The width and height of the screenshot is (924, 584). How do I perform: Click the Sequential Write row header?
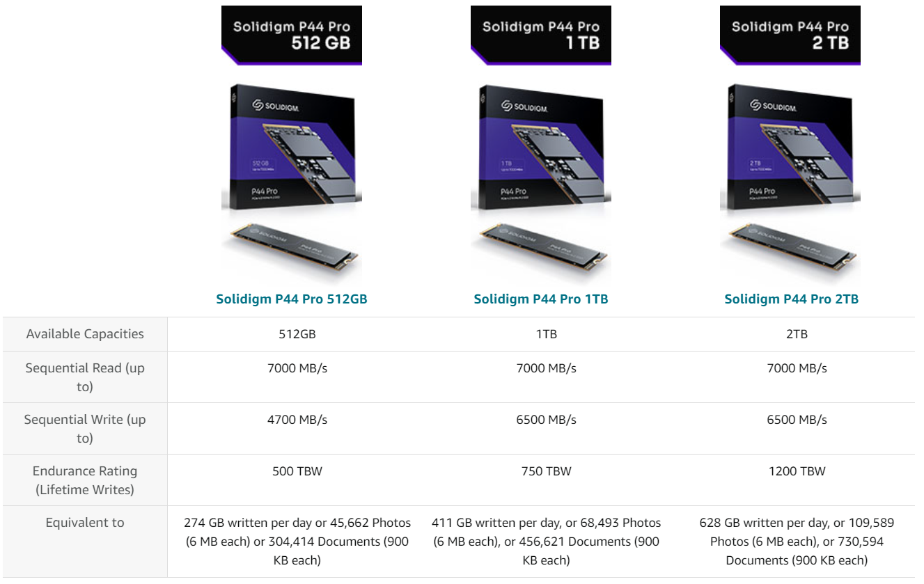tap(85, 429)
